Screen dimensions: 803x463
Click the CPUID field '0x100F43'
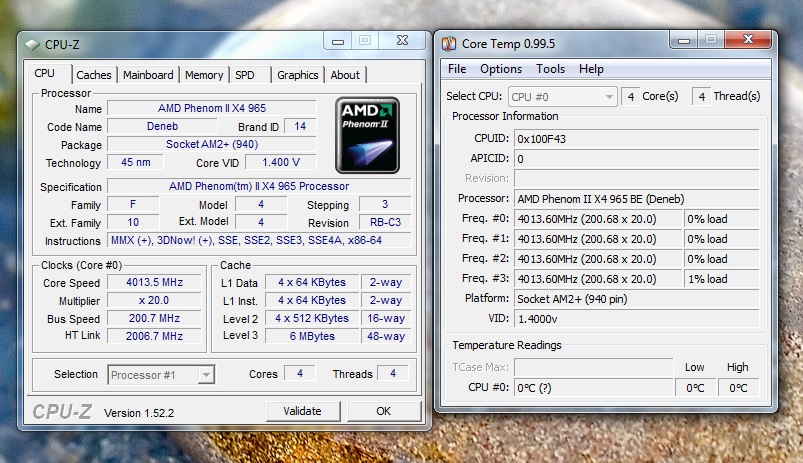pos(637,139)
